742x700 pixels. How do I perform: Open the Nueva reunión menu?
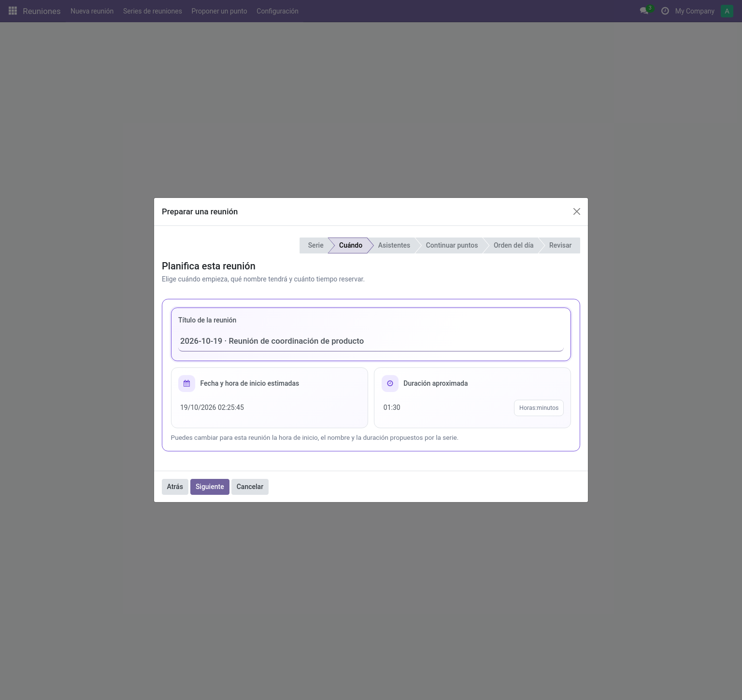coord(92,11)
